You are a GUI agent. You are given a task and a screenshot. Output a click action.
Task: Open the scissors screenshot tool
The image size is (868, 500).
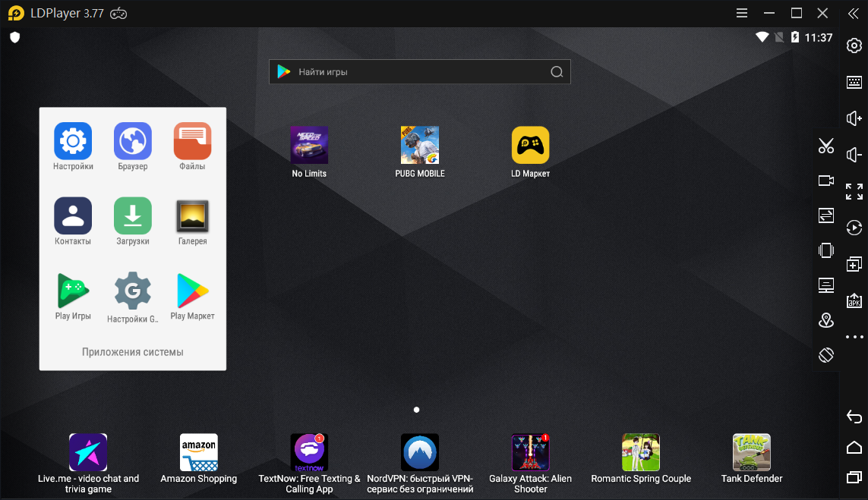pyautogui.click(x=826, y=146)
